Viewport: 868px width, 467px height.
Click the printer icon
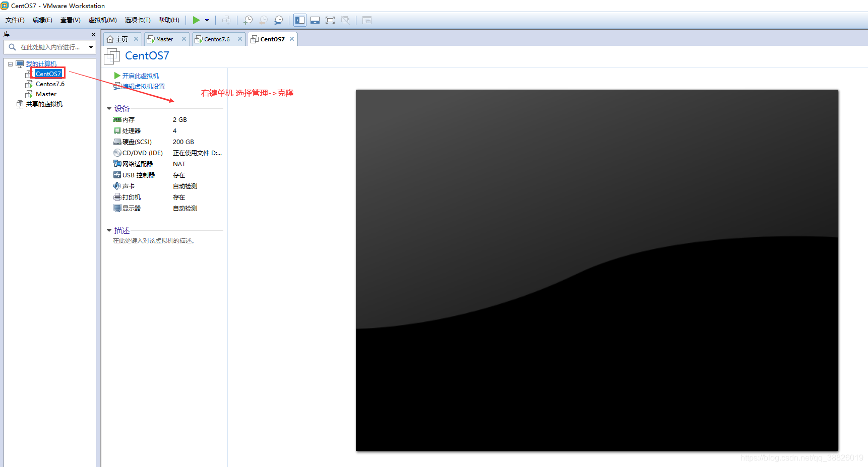click(117, 197)
